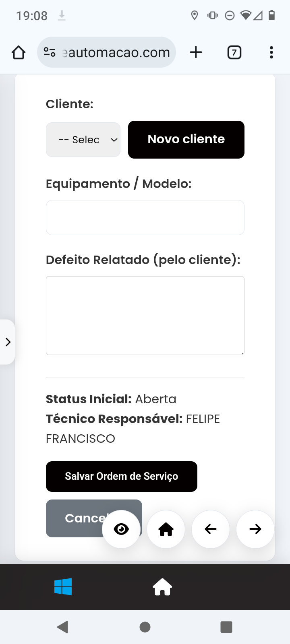Click into the Defeito Relatado text area

[145, 316]
